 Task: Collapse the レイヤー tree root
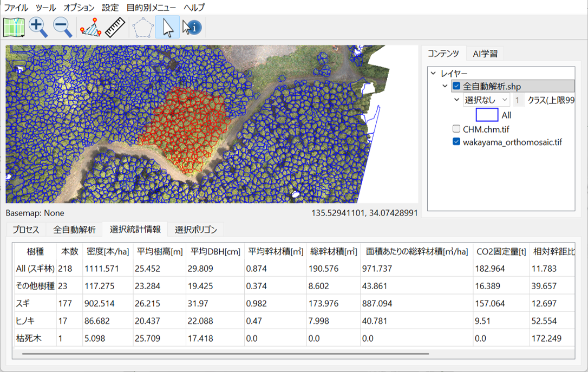tap(433, 73)
